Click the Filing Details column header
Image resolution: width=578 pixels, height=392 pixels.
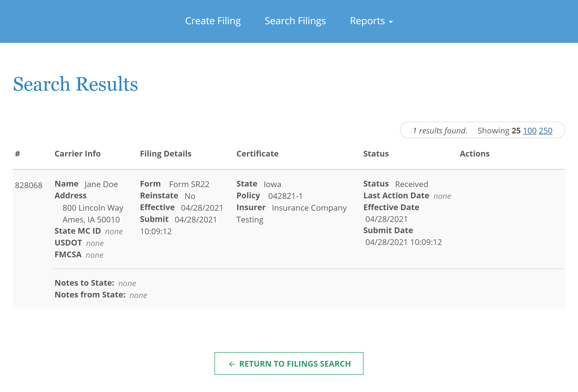point(166,154)
